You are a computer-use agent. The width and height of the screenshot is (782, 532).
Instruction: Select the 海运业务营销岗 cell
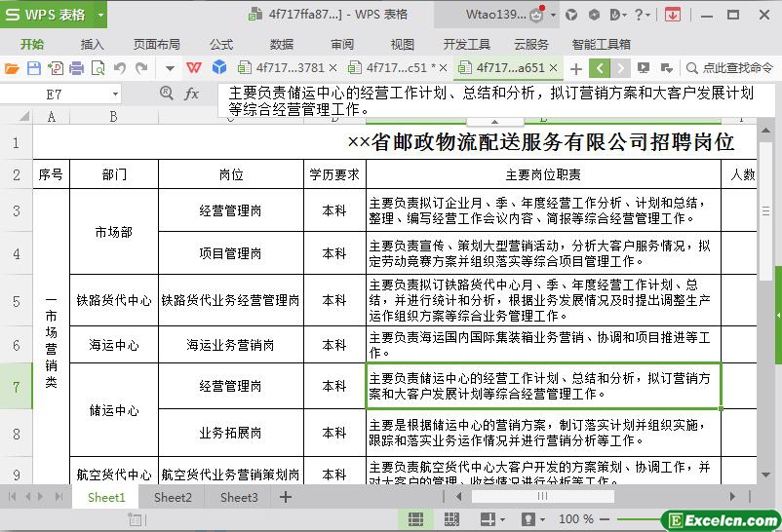coord(230,345)
